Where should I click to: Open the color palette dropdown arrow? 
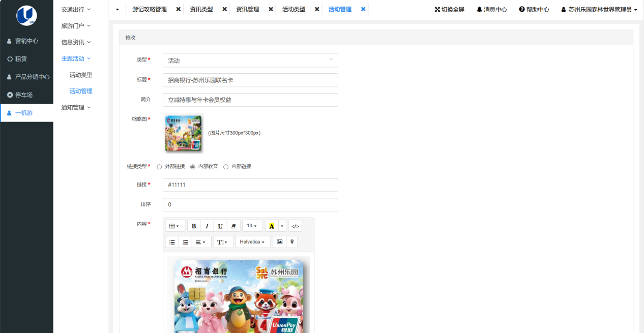[282, 226]
